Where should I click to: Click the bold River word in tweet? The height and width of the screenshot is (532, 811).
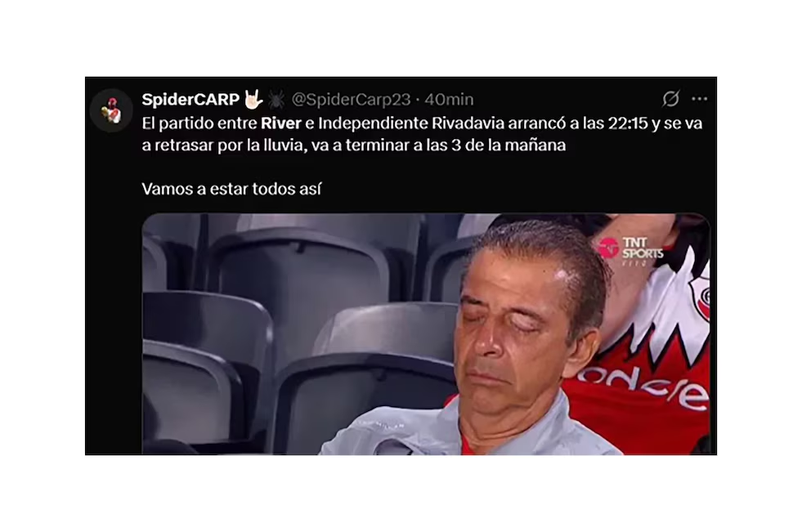coord(281,123)
